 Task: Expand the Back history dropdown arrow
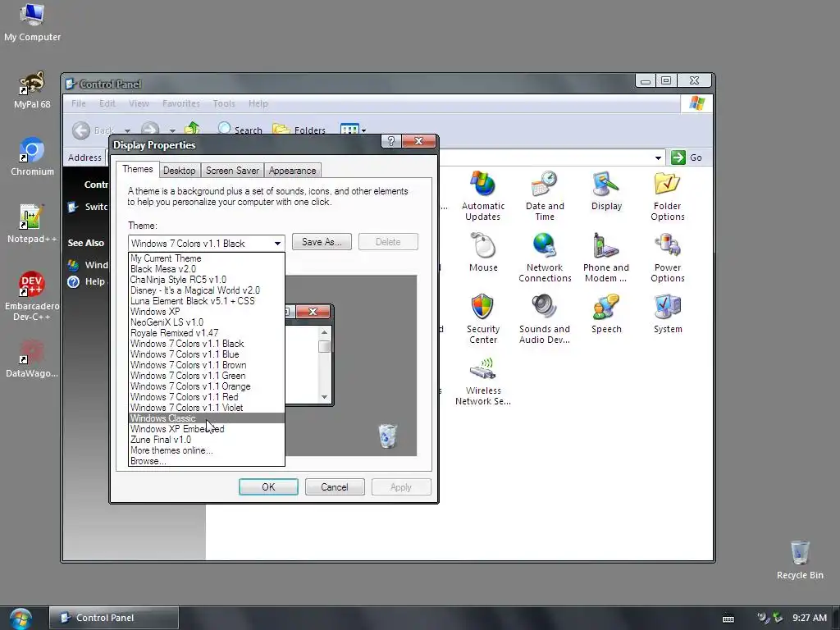127,130
